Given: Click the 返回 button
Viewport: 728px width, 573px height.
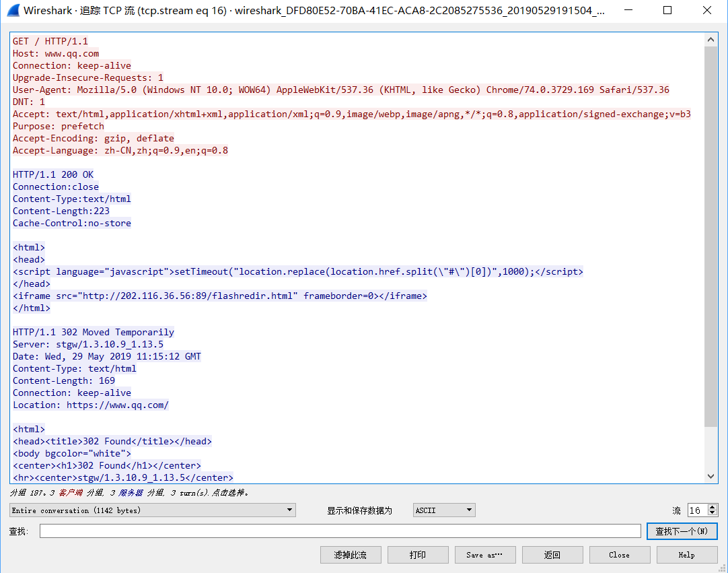Looking at the screenshot, I should tap(552, 555).
